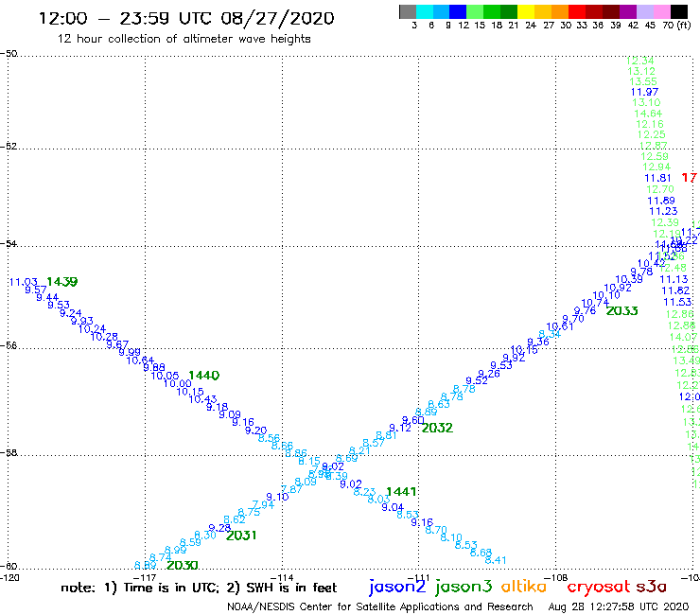Click the -52 latitude axis label
700x615 pixels.
[x=9, y=147]
